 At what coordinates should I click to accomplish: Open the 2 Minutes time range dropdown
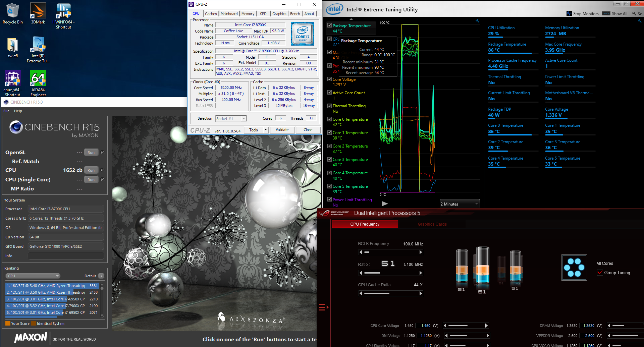(x=460, y=204)
